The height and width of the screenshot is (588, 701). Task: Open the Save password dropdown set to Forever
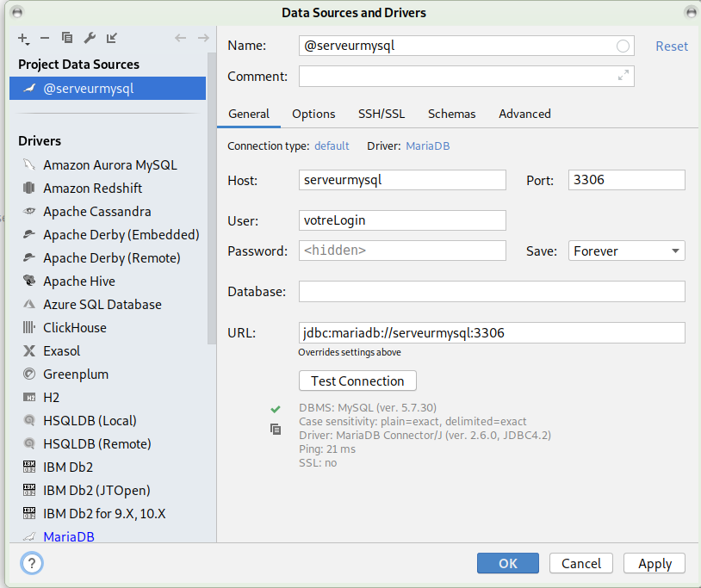pos(626,251)
